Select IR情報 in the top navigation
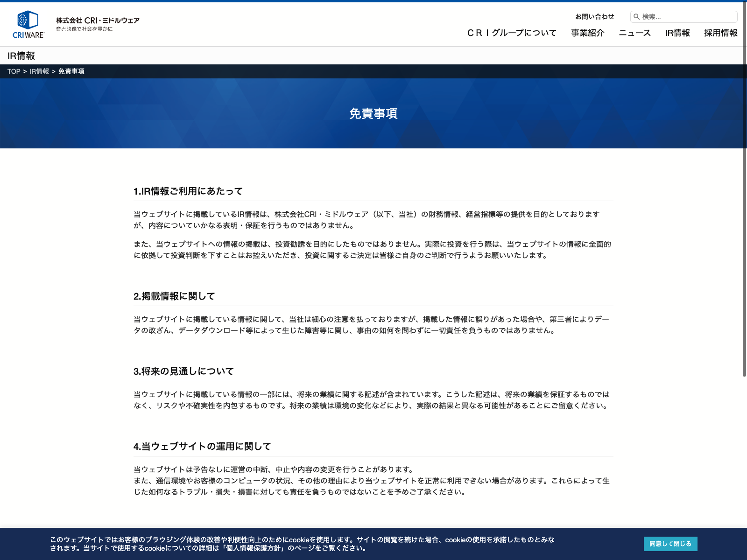 pos(677,33)
